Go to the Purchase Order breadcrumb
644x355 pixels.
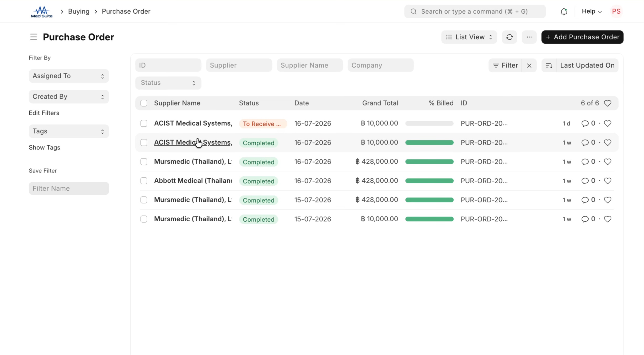click(126, 12)
